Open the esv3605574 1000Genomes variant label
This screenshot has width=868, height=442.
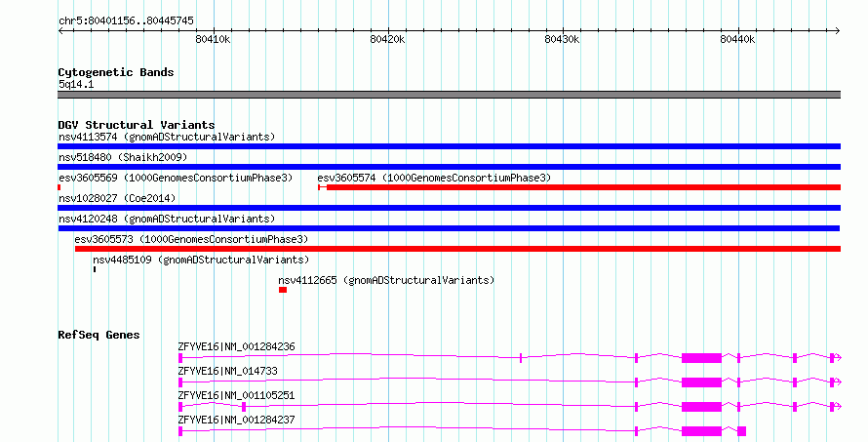pyautogui.click(x=434, y=178)
